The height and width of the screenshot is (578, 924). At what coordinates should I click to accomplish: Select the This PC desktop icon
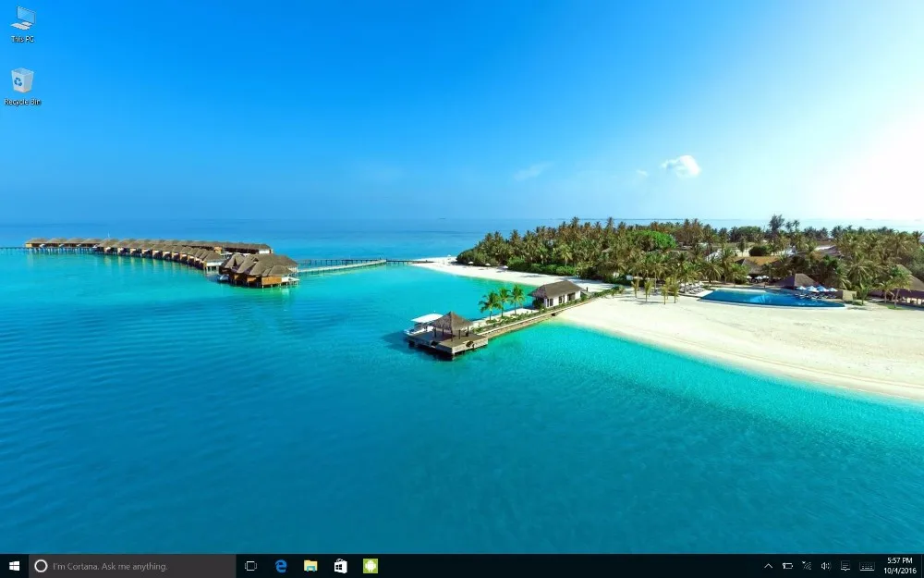[23, 24]
